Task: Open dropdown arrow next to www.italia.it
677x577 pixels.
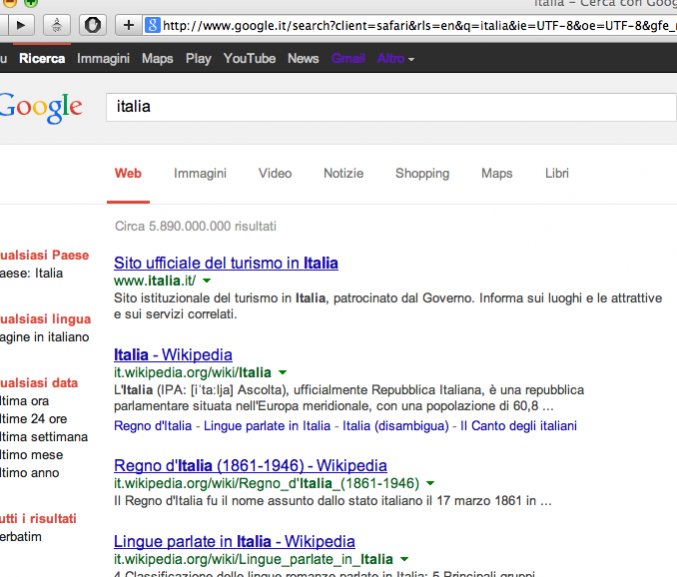Action: pos(207,281)
